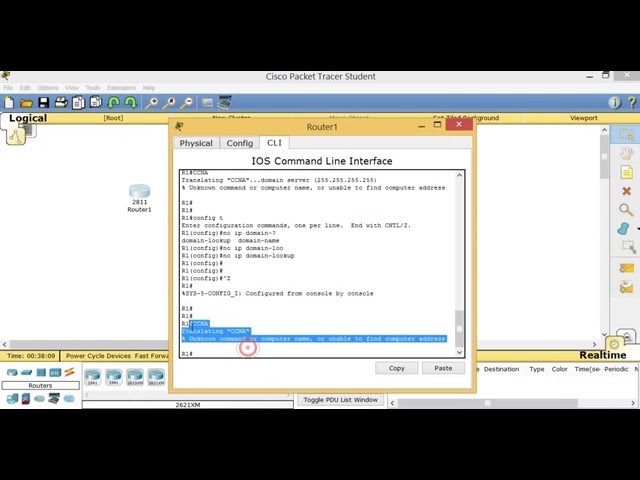Open the polygon tool dropdown arrow

638,229
